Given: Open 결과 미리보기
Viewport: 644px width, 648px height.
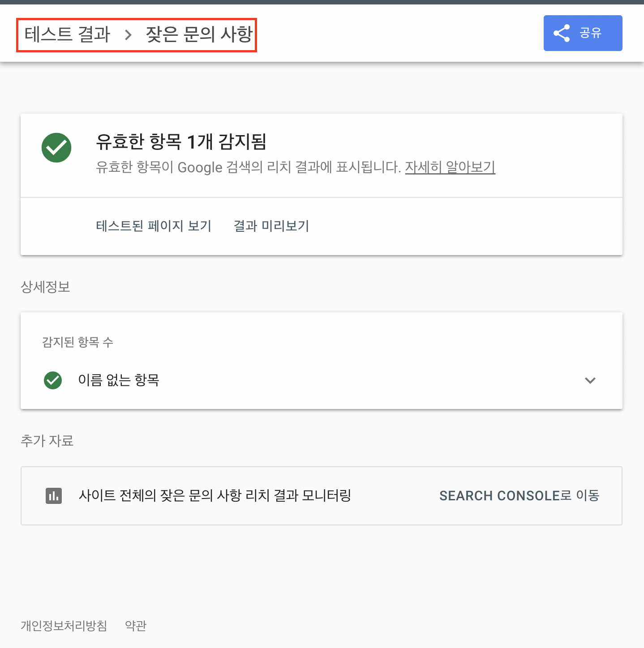Looking at the screenshot, I should [271, 226].
